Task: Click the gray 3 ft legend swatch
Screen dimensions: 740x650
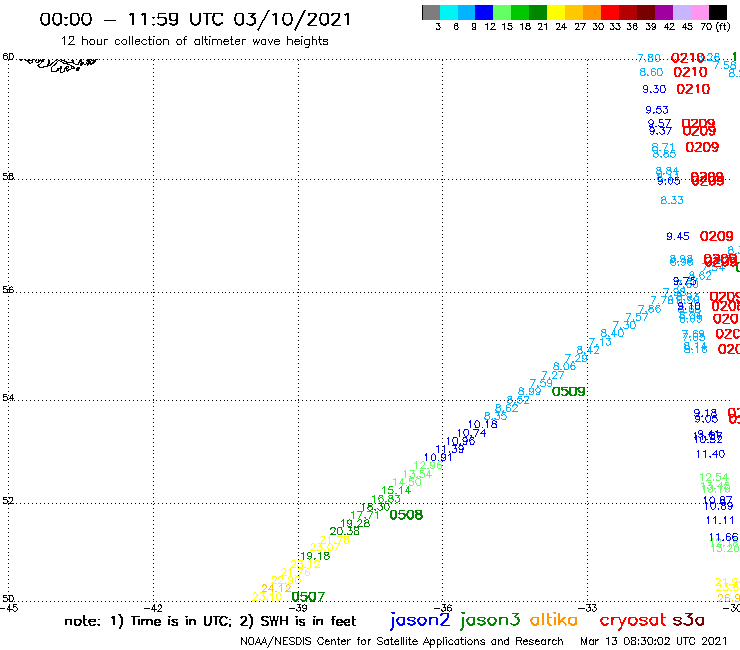Action: (431, 12)
